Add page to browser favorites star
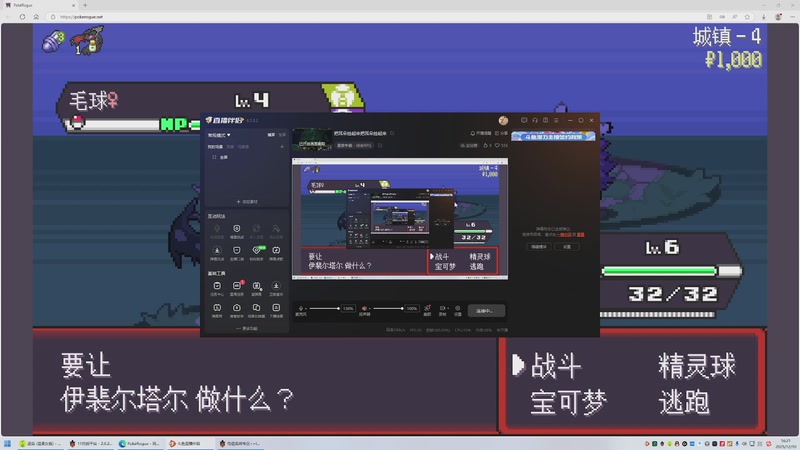 (747, 17)
